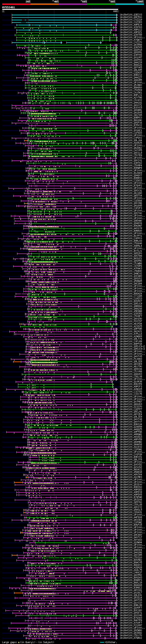146x644 pixels.
Task: Click the cyan ~100% identity legend bar
Action: (130, 4)
